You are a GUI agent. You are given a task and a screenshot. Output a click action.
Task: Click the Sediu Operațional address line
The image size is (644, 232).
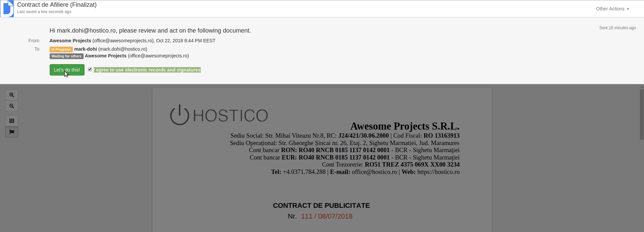click(345, 143)
